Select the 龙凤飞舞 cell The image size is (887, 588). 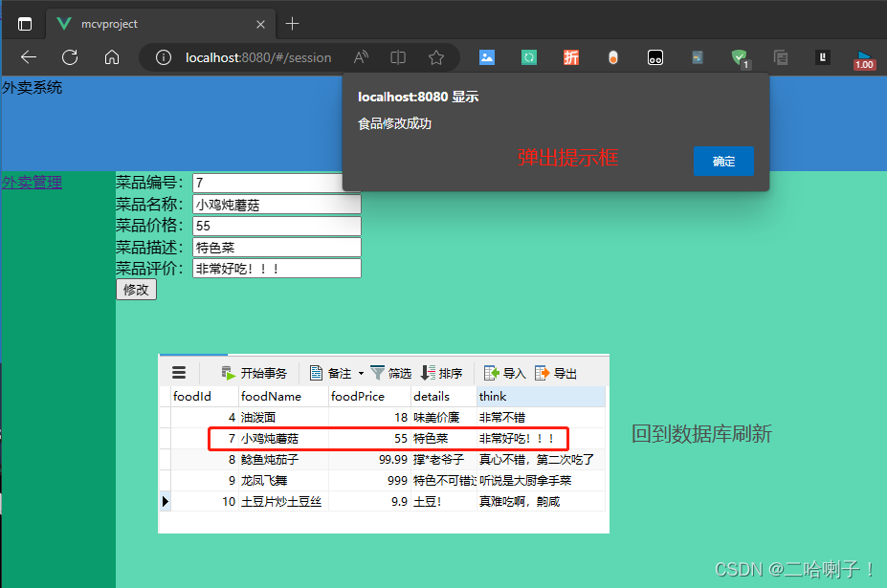click(x=283, y=481)
